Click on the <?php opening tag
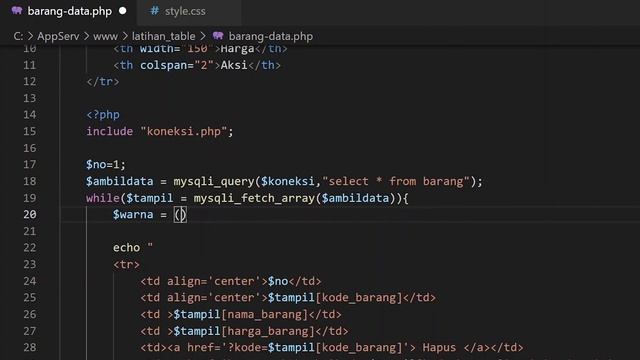This screenshot has height=360, width=640. (103, 115)
